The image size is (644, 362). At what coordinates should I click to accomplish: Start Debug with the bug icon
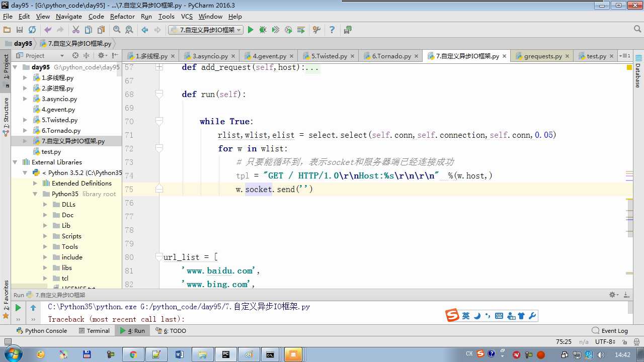click(x=263, y=30)
